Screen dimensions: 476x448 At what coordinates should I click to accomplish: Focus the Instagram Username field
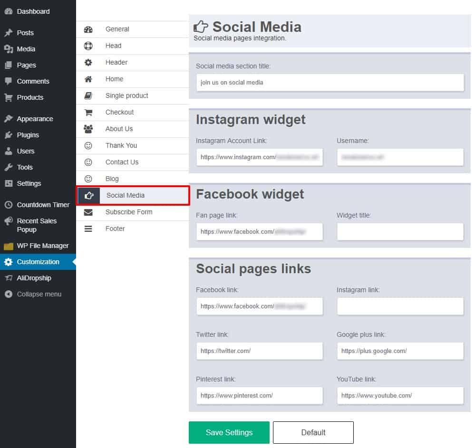click(x=400, y=157)
